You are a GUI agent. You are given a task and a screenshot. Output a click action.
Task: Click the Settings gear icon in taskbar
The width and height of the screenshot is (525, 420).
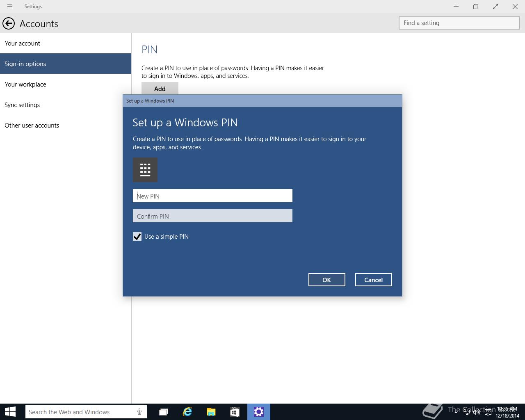tap(259, 412)
